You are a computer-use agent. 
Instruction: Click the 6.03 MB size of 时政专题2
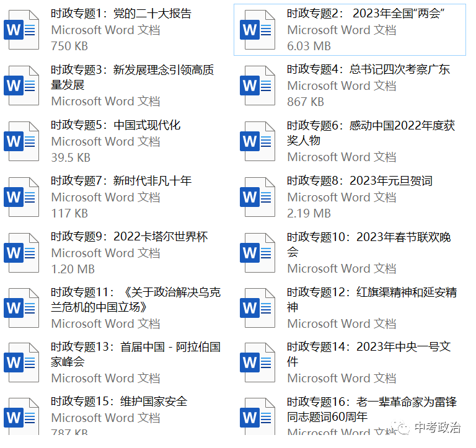[309, 46]
